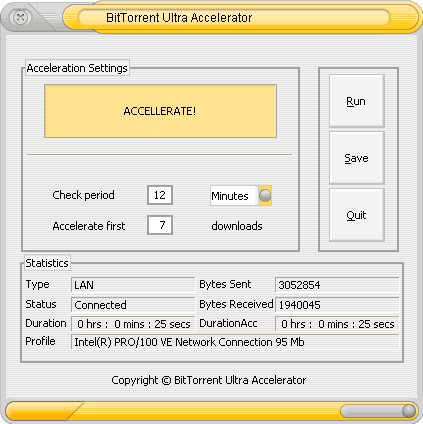Click the Accelerate first count field
Viewport: 423px width, 424px height.
point(160,225)
